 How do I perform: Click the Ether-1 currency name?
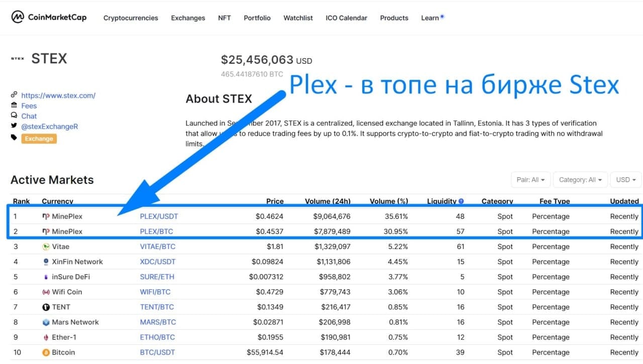point(64,337)
